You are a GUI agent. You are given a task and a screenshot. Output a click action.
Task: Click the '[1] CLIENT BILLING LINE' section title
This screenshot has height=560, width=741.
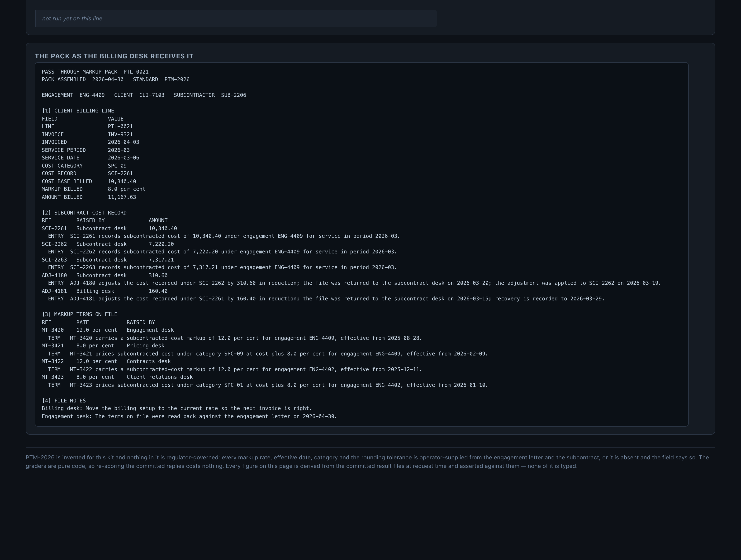tap(78, 111)
